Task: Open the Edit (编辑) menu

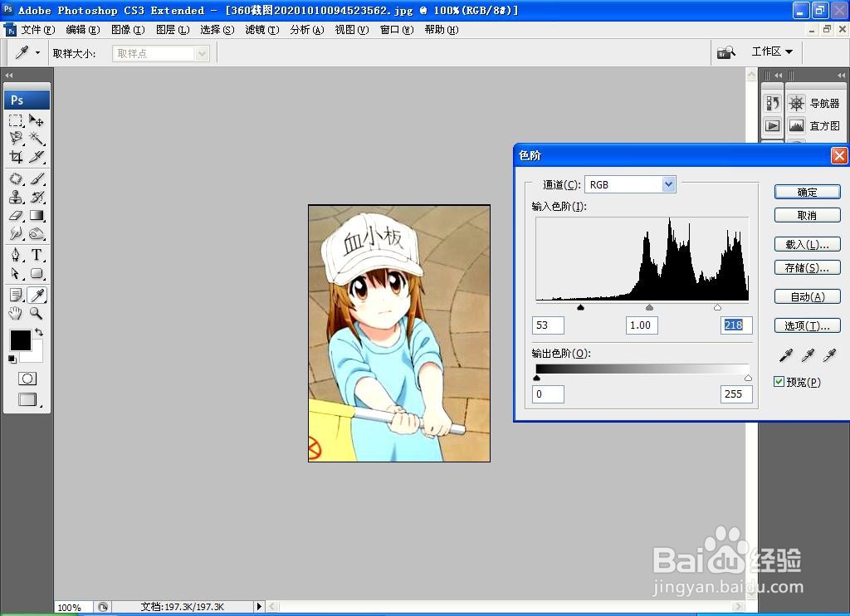Action: (83, 30)
